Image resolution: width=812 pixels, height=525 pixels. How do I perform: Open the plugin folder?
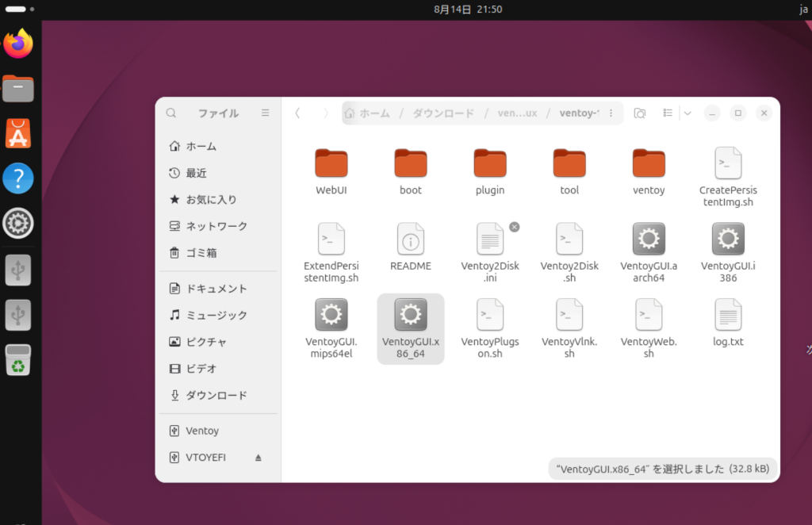pyautogui.click(x=490, y=172)
